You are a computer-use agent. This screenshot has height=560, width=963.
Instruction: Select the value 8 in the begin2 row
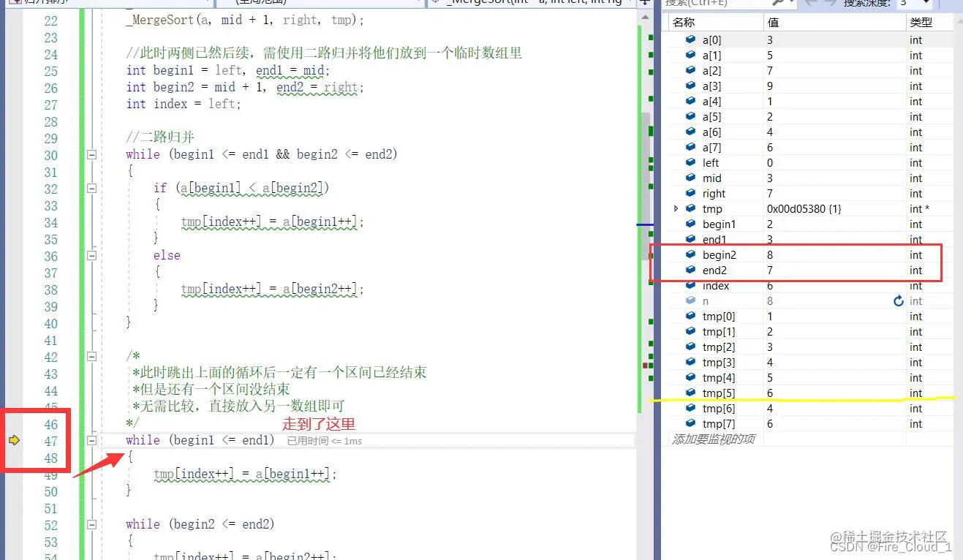pyautogui.click(x=770, y=254)
